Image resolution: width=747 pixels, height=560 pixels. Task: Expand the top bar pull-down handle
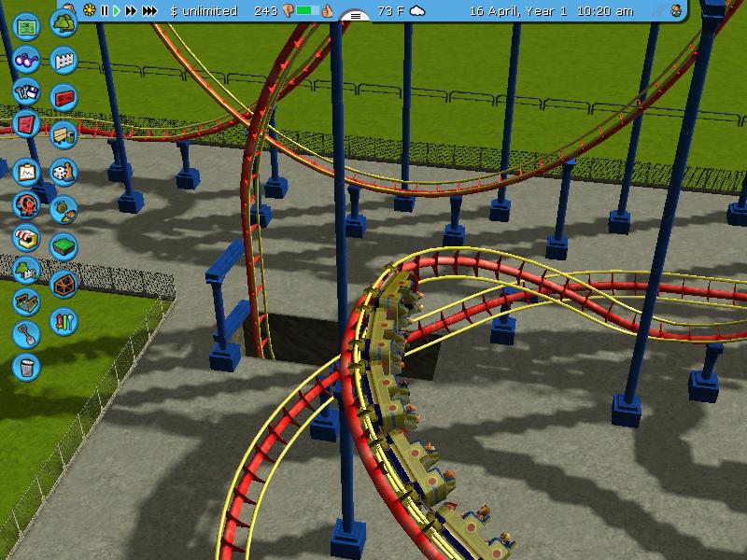coord(356,16)
